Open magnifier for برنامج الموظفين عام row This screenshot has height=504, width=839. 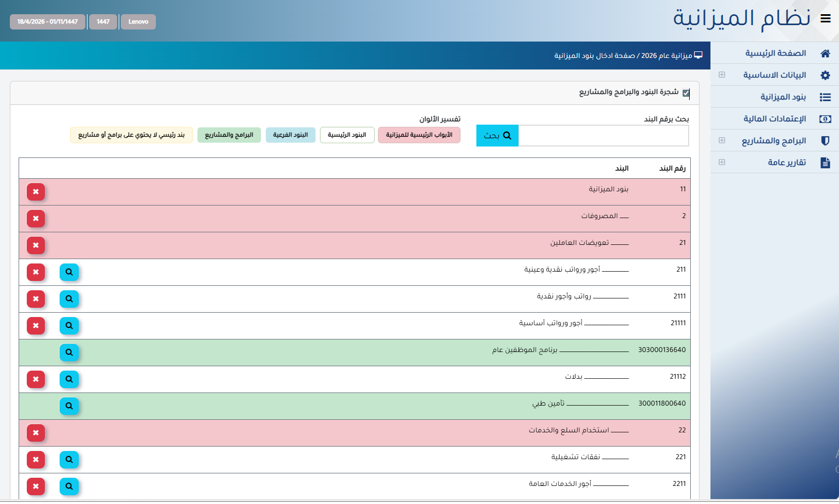[69, 353]
